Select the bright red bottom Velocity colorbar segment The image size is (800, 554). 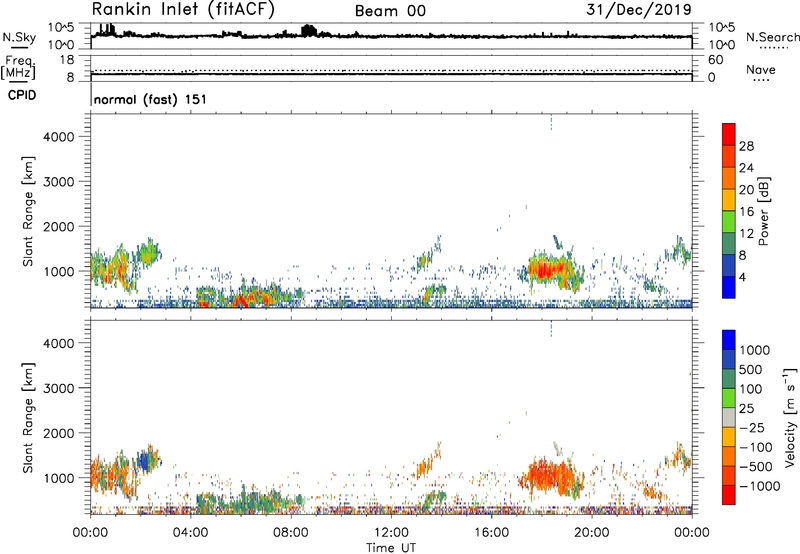click(729, 495)
